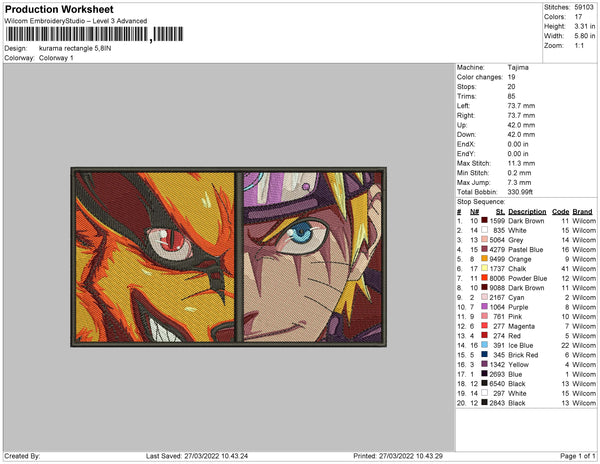Select the 9499 Orange color swatch
The width and height of the screenshot is (600, 464).
484,259
